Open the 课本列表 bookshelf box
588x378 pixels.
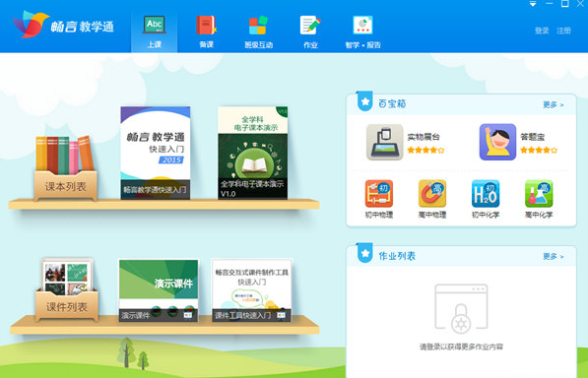tap(65, 167)
